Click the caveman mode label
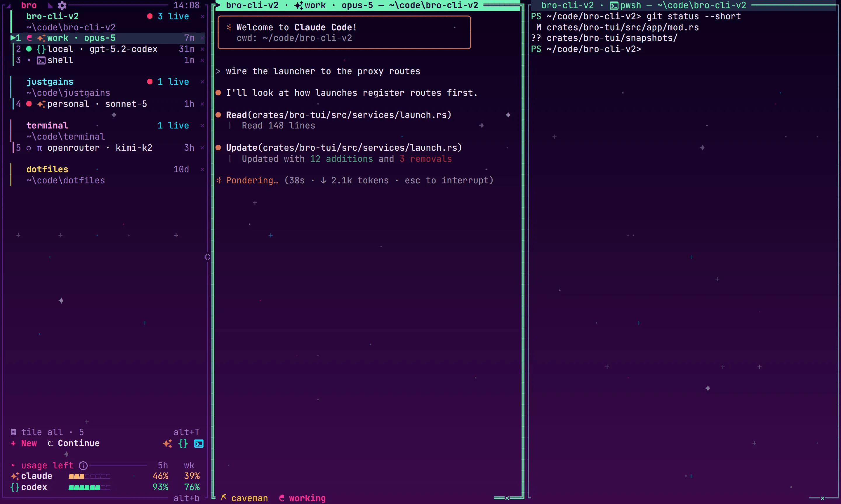This screenshot has width=841, height=504. tap(250, 498)
